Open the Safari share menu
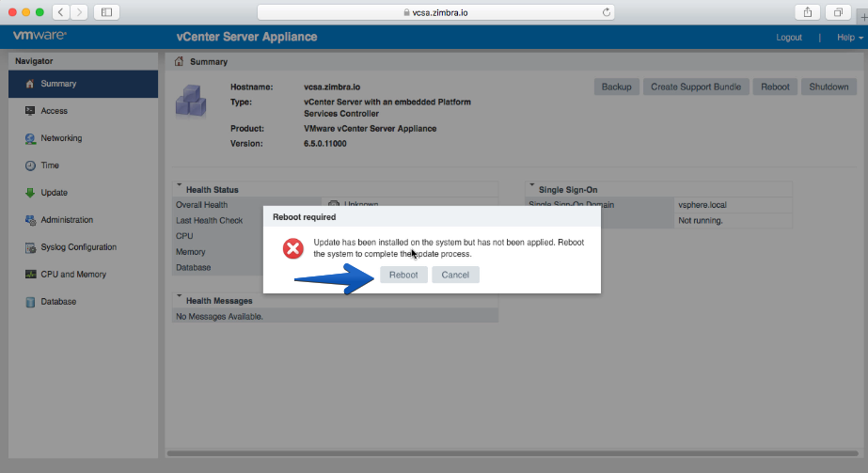This screenshot has width=868, height=473. coord(808,12)
